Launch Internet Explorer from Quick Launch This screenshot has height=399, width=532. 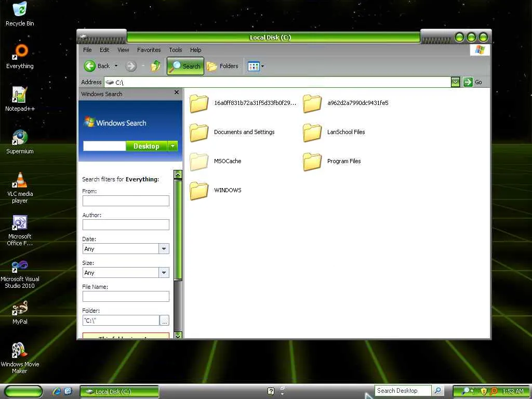pos(57,391)
